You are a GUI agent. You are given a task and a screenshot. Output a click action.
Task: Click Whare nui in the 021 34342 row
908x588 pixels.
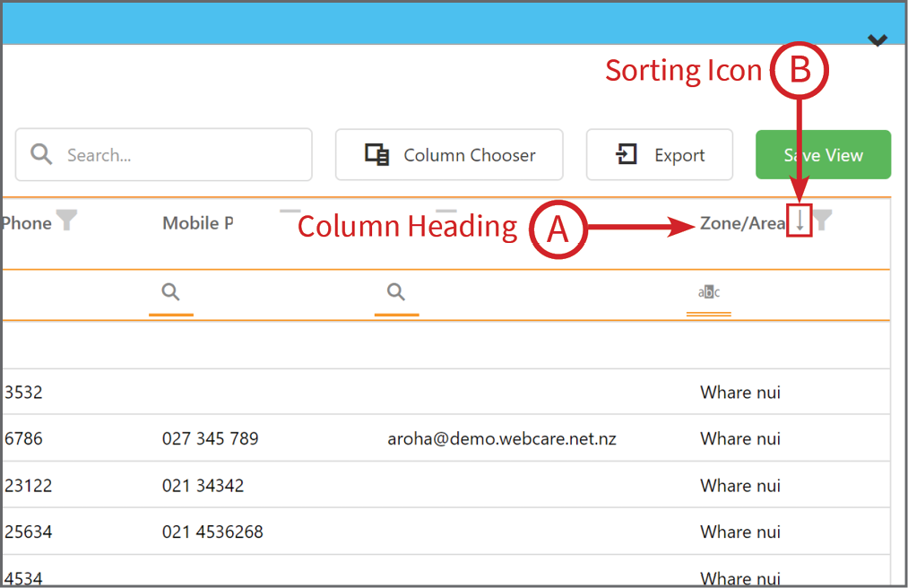740,486
